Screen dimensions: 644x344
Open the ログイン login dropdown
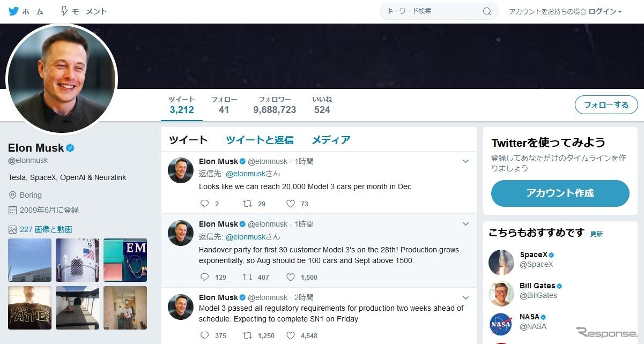(605, 11)
